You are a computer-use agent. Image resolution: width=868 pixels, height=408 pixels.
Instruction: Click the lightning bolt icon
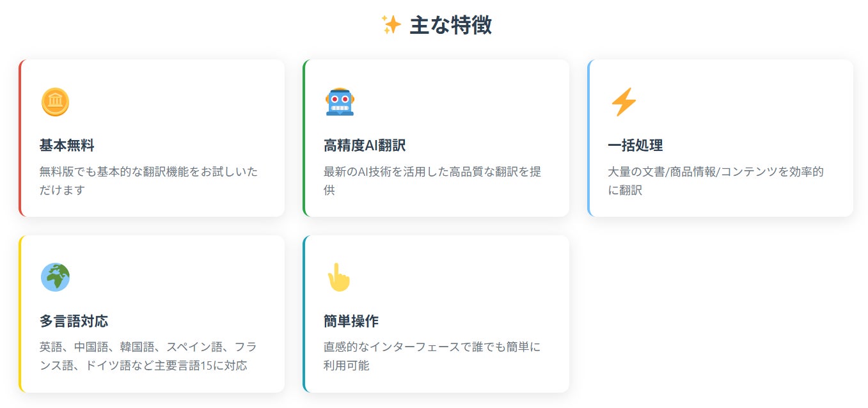click(624, 102)
